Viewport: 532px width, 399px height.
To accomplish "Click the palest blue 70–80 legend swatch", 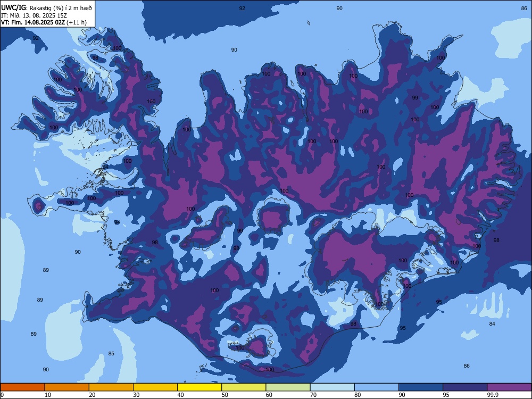I will pos(332,387).
